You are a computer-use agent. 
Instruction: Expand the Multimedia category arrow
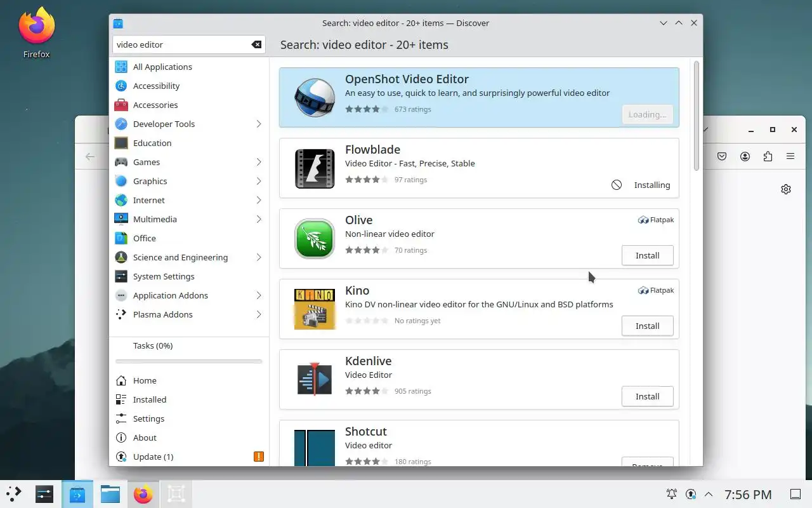click(x=259, y=219)
